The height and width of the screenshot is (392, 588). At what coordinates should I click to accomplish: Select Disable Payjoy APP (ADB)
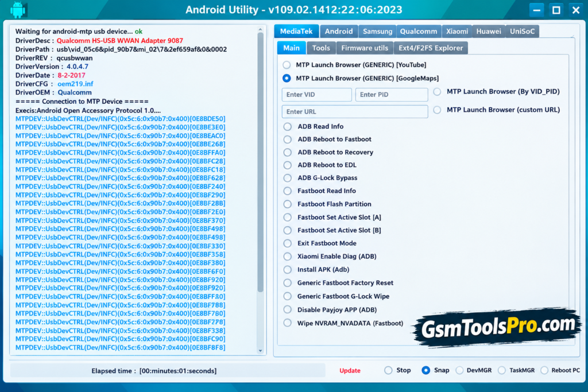click(288, 310)
